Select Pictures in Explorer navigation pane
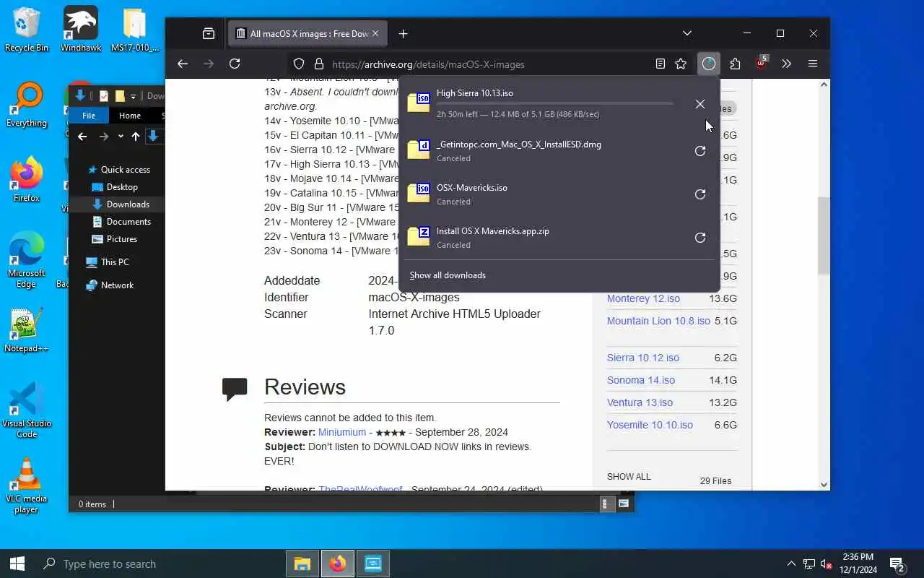Viewport: 924px width, 578px height. click(x=121, y=239)
